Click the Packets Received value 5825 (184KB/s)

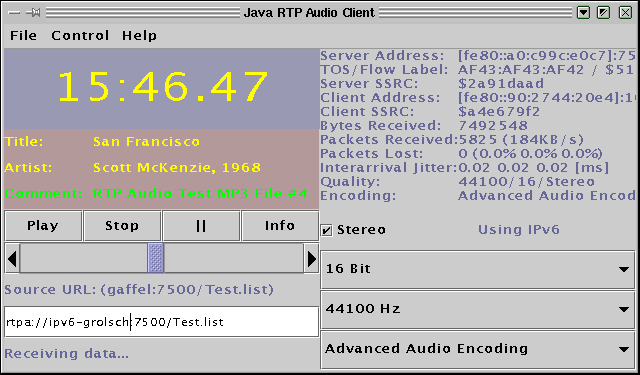[x=521, y=140]
